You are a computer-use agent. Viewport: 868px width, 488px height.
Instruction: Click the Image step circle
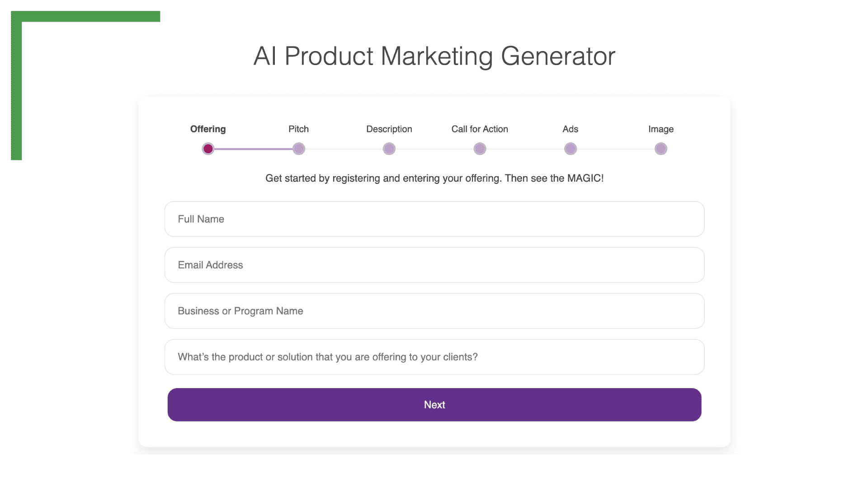coord(661,149)
